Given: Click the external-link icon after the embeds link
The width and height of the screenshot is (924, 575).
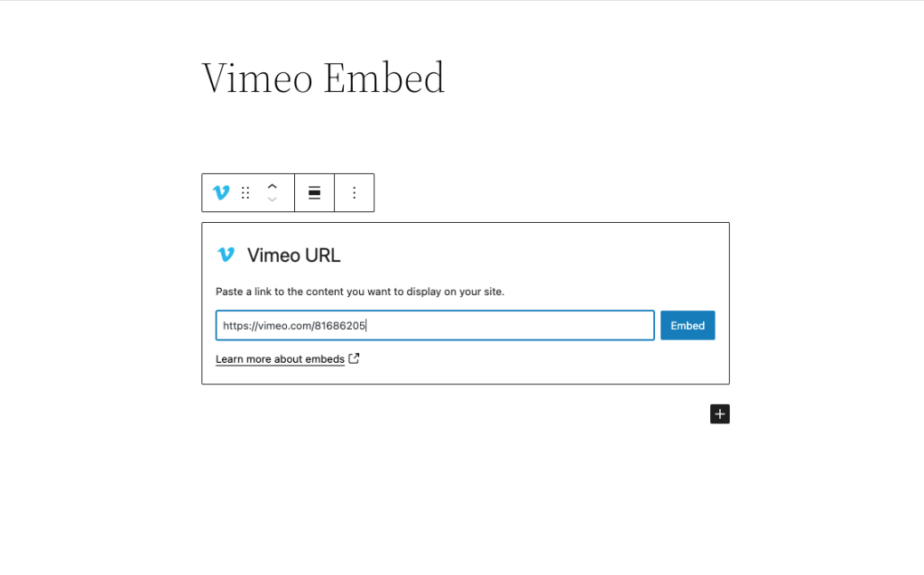Looking at the screenshot, I should tap(352, 358).
